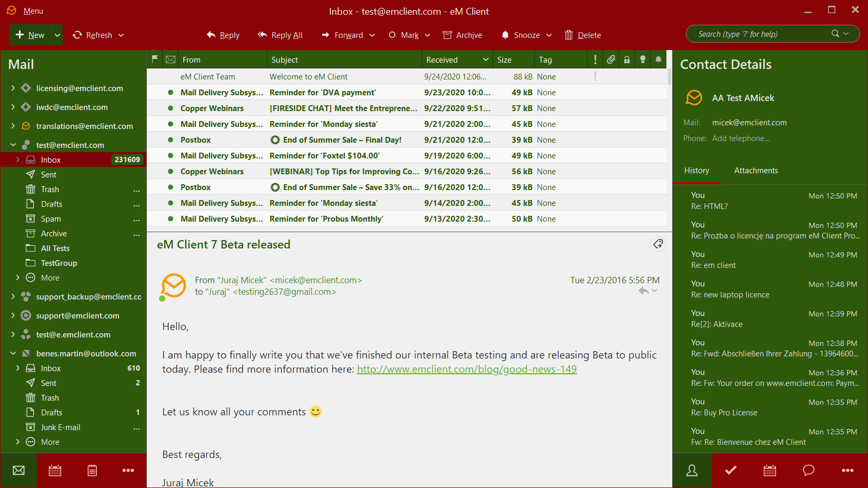868x488 pixels.
Task: Open the good-news-149 blog link
Action: [466, 370]
